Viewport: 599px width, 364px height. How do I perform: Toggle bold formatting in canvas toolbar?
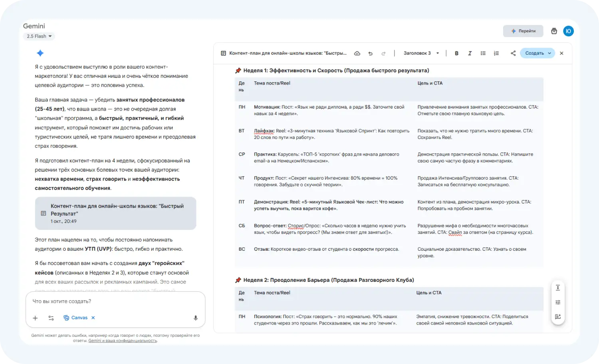[x=456, y=53]
